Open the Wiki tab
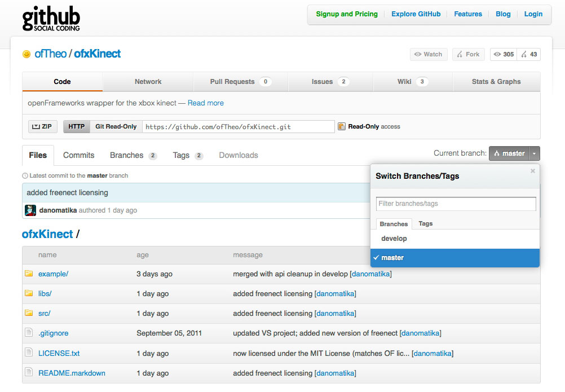Image resolution: width=565 pixels, height=392 pixels. [x=413, y=82]
